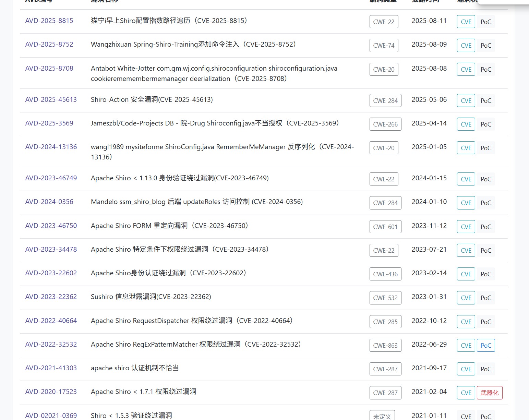Click the CWE-436 type tag
The image size is (529, 420).
[385, 274]
